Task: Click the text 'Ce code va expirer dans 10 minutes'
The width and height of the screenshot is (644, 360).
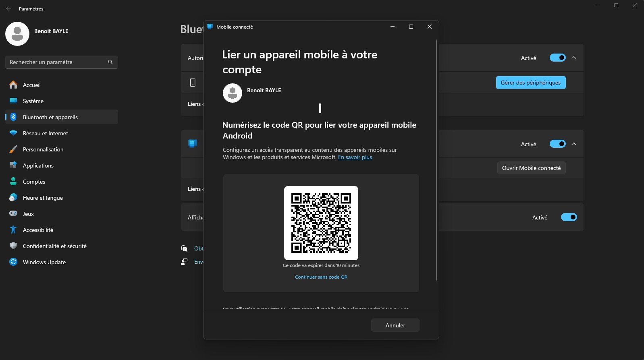Action: pos(321,265)
